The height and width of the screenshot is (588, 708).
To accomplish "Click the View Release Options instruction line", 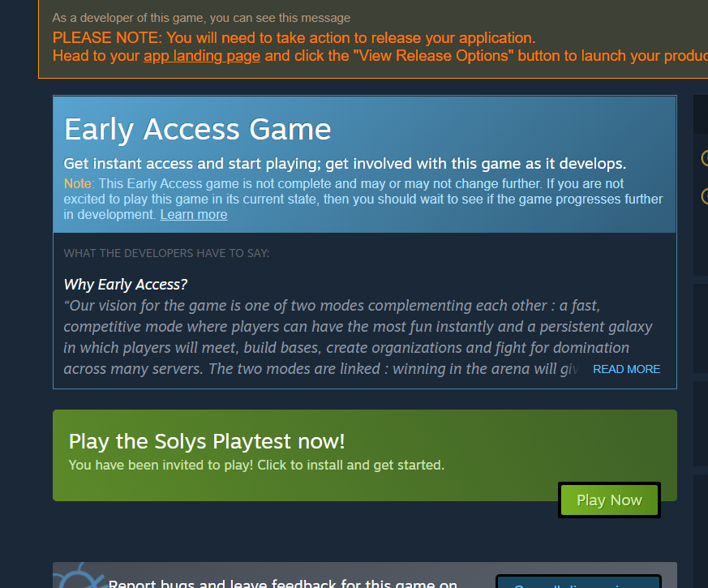I will point(380,56).
